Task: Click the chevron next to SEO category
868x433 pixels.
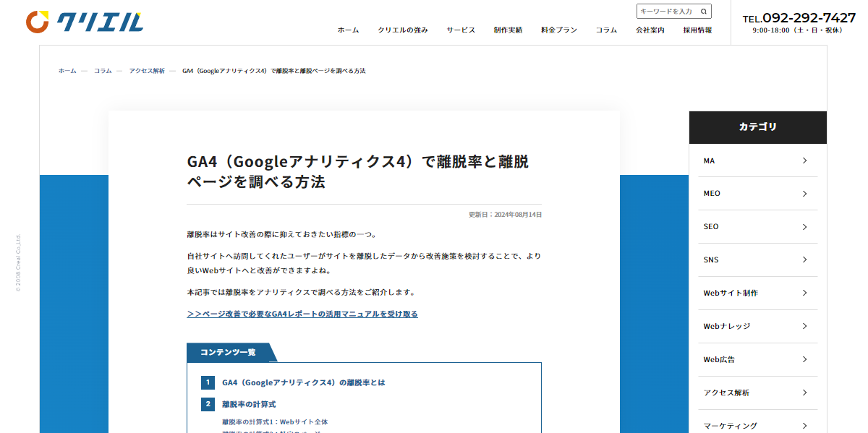Action: coord(804,227)
